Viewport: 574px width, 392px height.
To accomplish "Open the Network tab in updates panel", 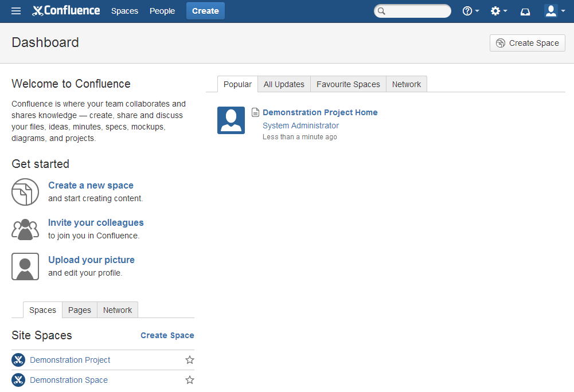I will 407,84.
